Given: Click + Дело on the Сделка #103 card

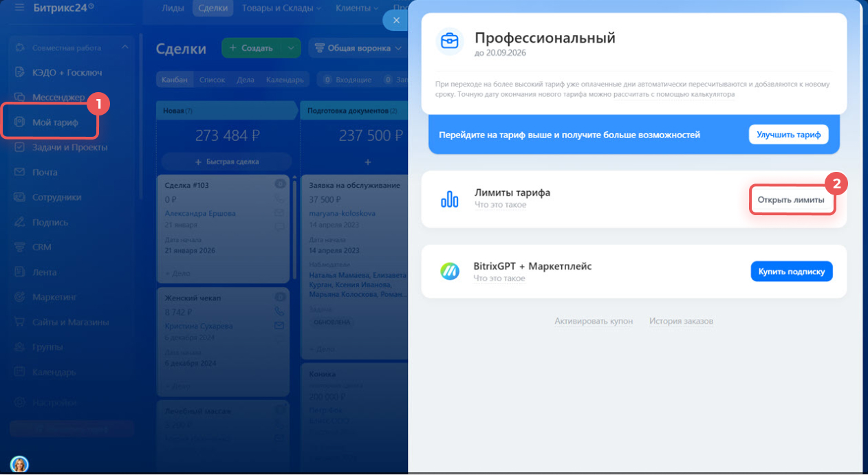Looking at the screenshot, I should click(178, 274).
